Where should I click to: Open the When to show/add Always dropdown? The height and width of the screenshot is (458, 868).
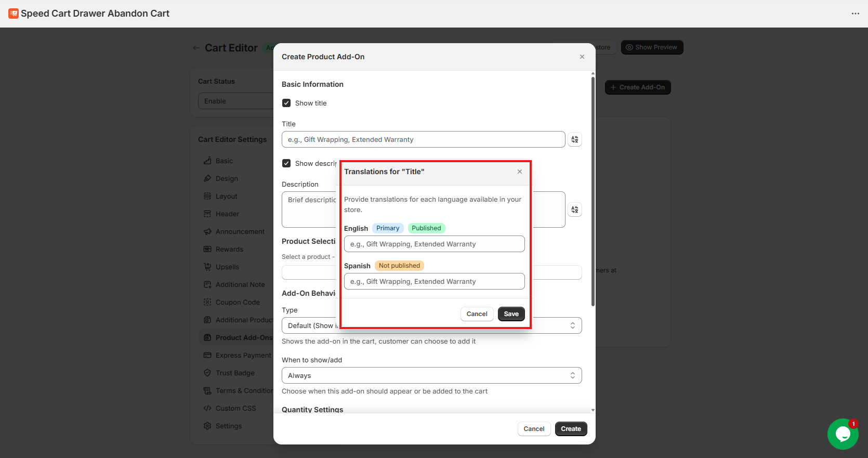pyautogui.click(x=431, y=375)
